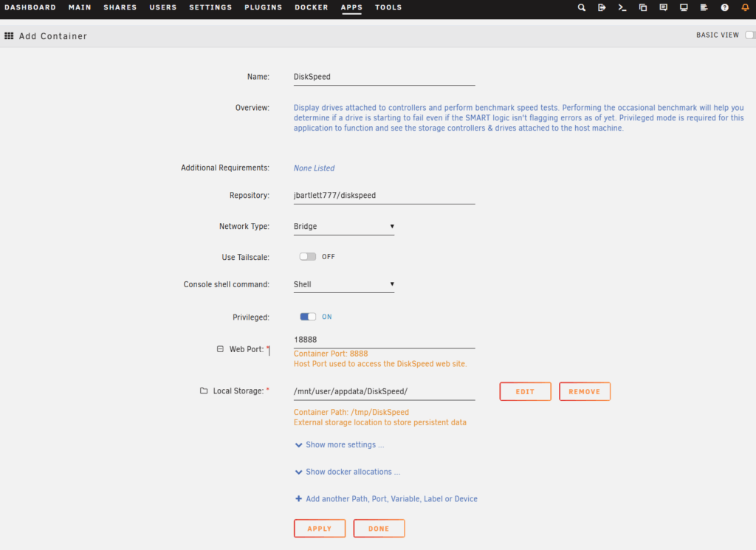Click the Container Path: /tmp/DiskSpeed text
The height and width of the screenshot is (550, 756).
point(351,412)
